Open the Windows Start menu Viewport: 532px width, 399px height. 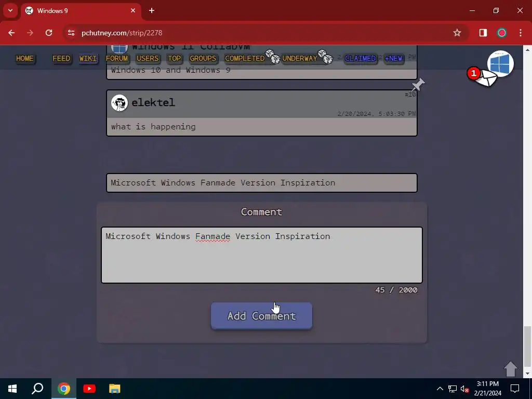12,389
